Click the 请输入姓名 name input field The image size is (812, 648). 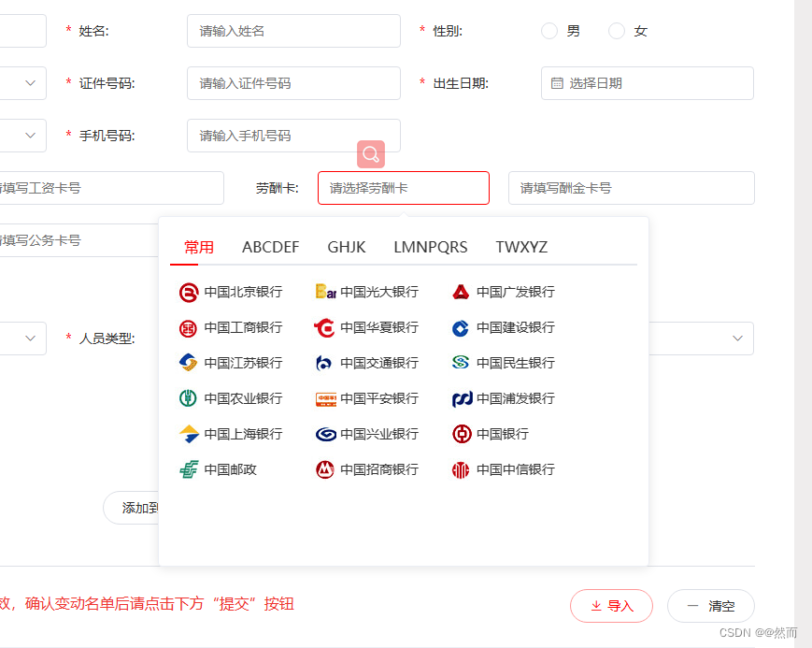[x=293, y=31]
